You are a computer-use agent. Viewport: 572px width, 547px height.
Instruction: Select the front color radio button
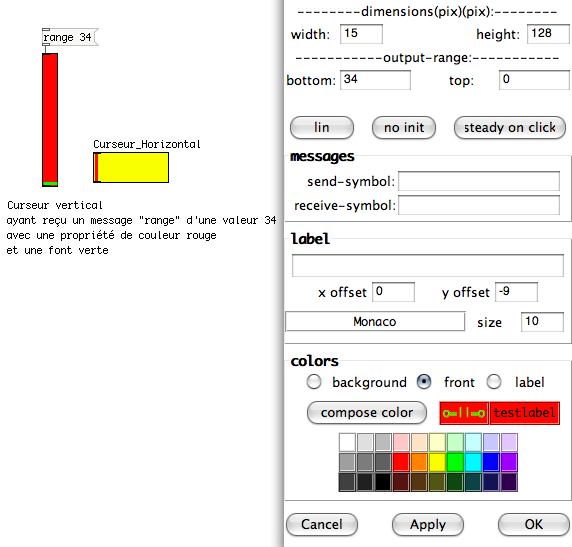click(x=424, y=382)
